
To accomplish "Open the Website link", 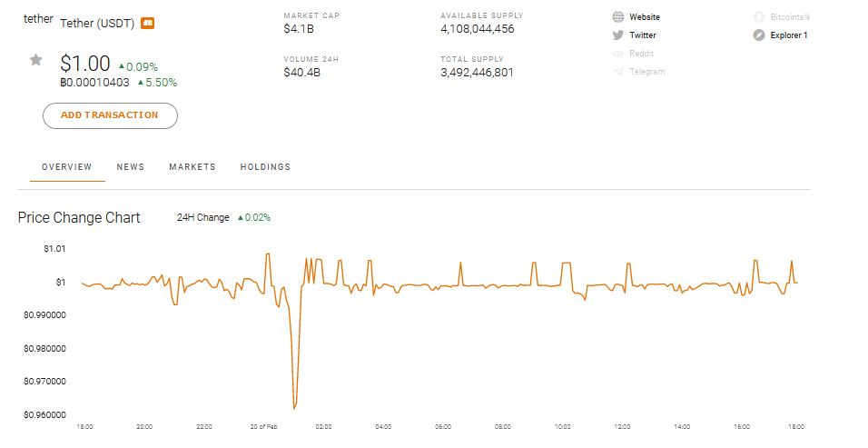I will [645, 17].
